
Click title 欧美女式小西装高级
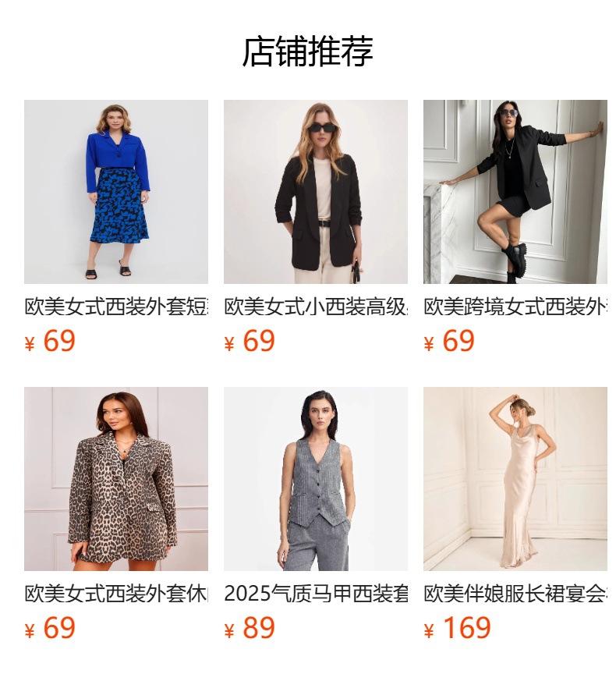(x=315, y=307)
